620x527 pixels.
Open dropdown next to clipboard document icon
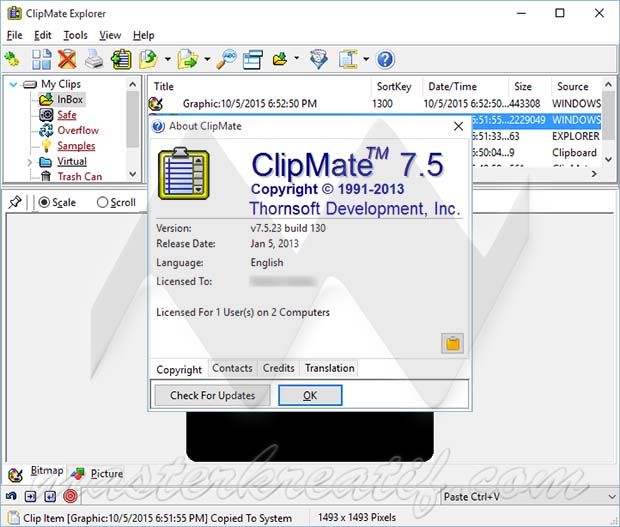tap(366, 59)
